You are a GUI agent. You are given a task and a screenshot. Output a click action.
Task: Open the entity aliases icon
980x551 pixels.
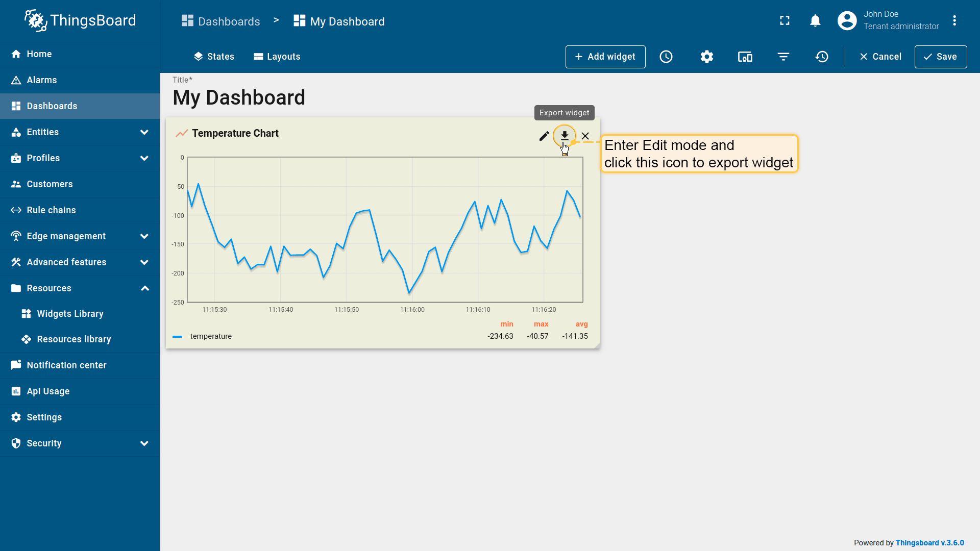(745, 57)
